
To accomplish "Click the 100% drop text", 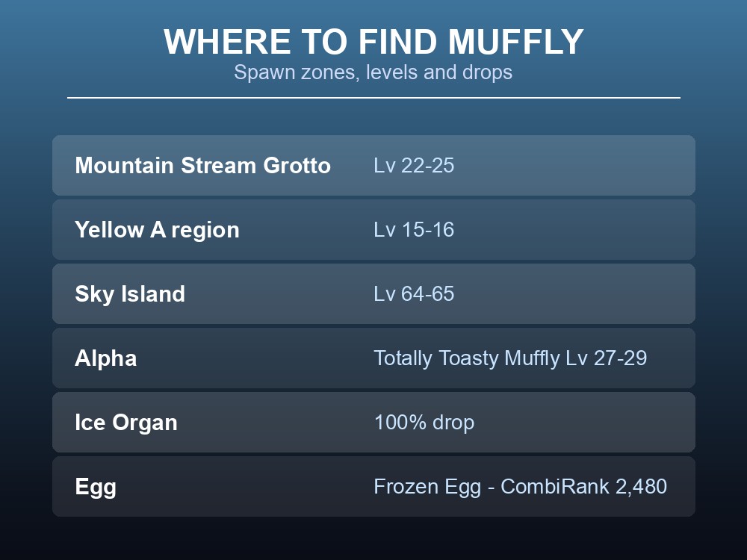I will pos(424,423).
